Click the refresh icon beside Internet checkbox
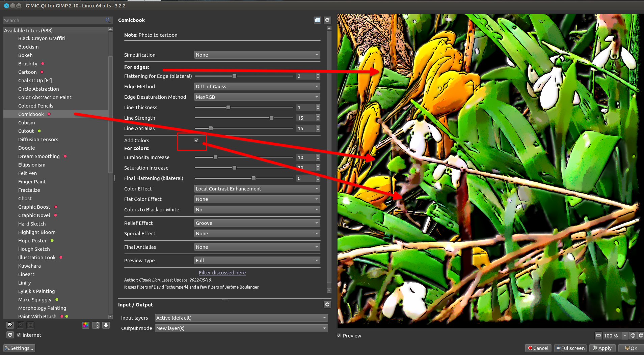This screenshot has height=355, width=644. [10, 335]
